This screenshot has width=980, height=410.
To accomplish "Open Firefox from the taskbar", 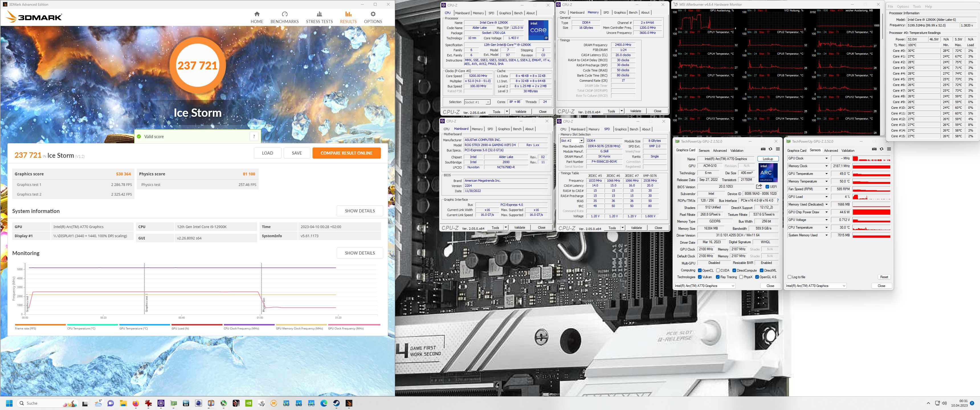I will click(x=135, y=403).
